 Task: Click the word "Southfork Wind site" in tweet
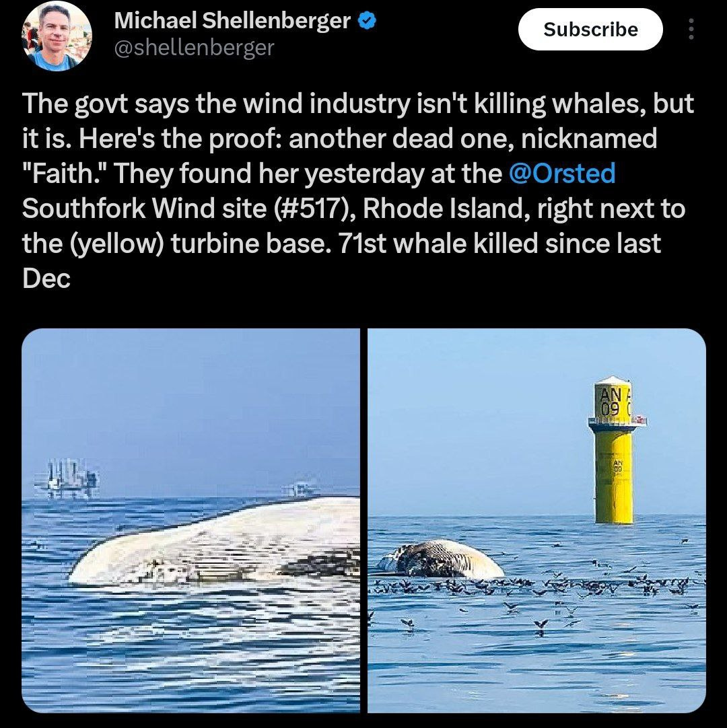pos(144,208)
